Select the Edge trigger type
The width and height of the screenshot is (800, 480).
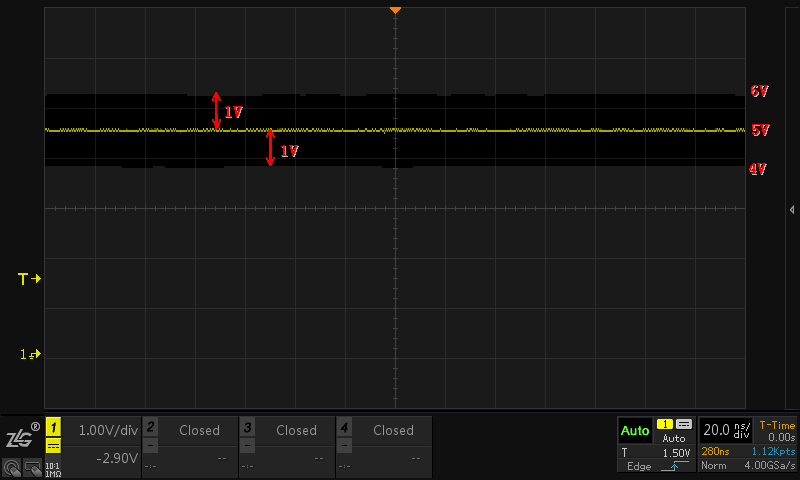pyautogui.click(x=639, y=466)
